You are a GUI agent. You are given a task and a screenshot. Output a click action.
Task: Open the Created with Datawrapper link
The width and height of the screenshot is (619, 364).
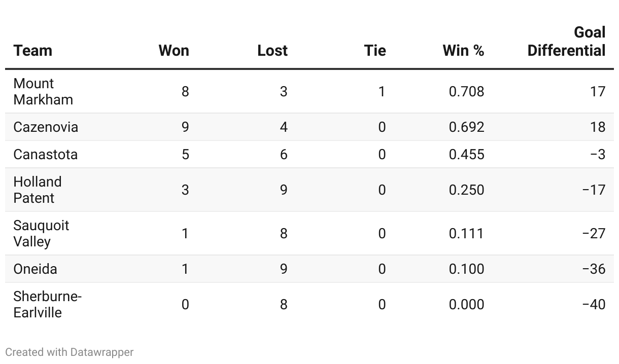(x=70, y=352)
